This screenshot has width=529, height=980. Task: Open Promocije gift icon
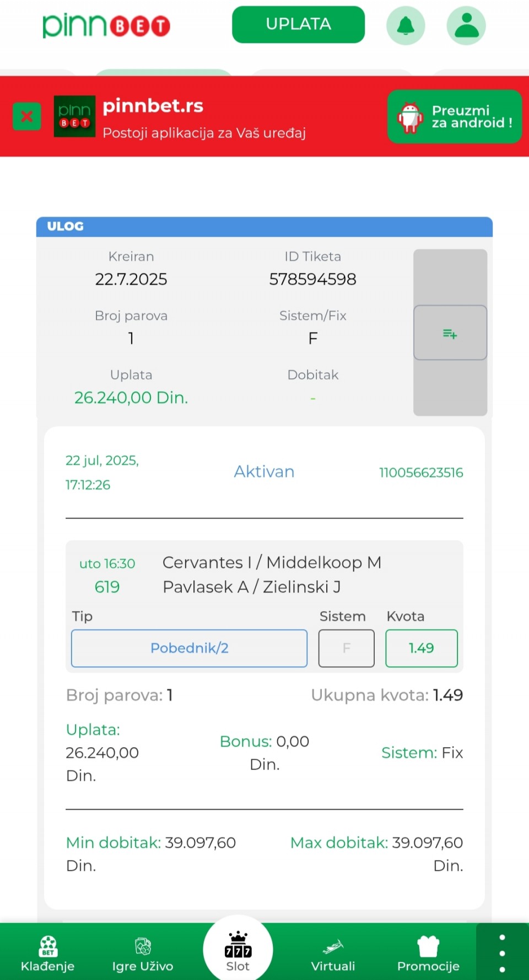tap(428, 947)
